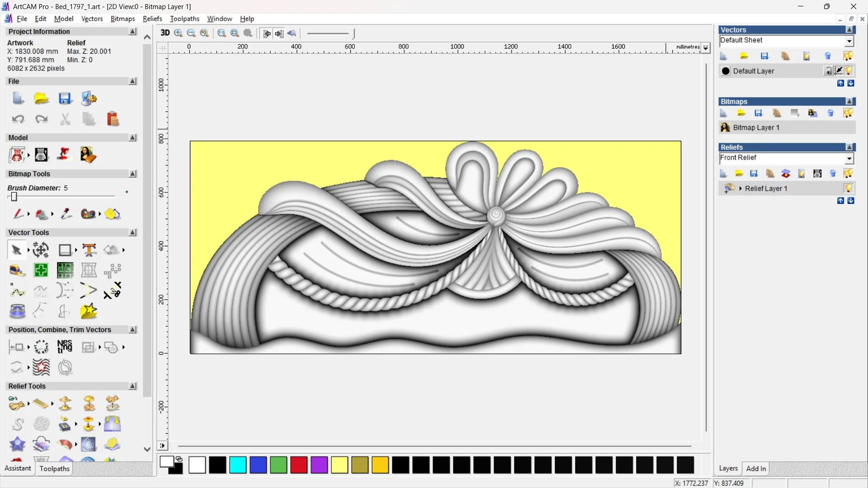Select the star shape vector tool
The width and height of the screenshot is (868, 488).
[x=89, y=311]
